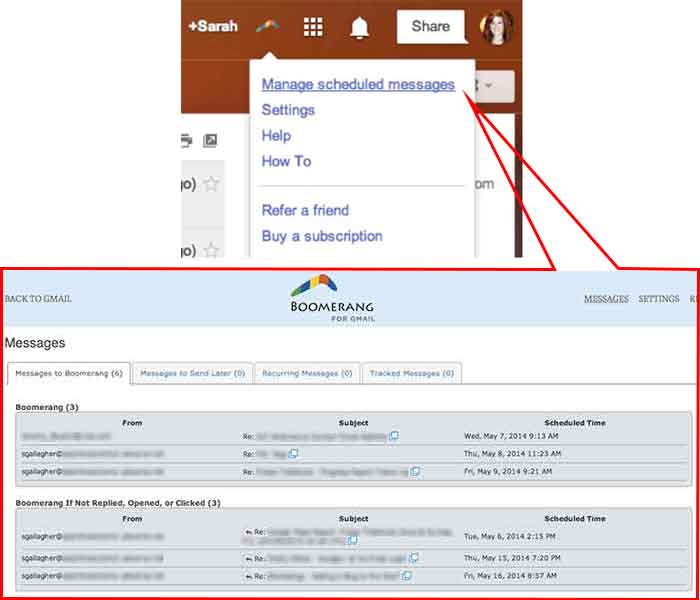Click the Back to Gmail link

38,299
